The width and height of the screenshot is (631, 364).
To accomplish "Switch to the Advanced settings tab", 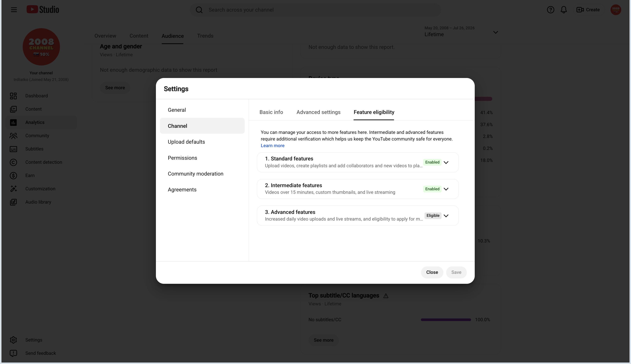I will coord(318,112).
